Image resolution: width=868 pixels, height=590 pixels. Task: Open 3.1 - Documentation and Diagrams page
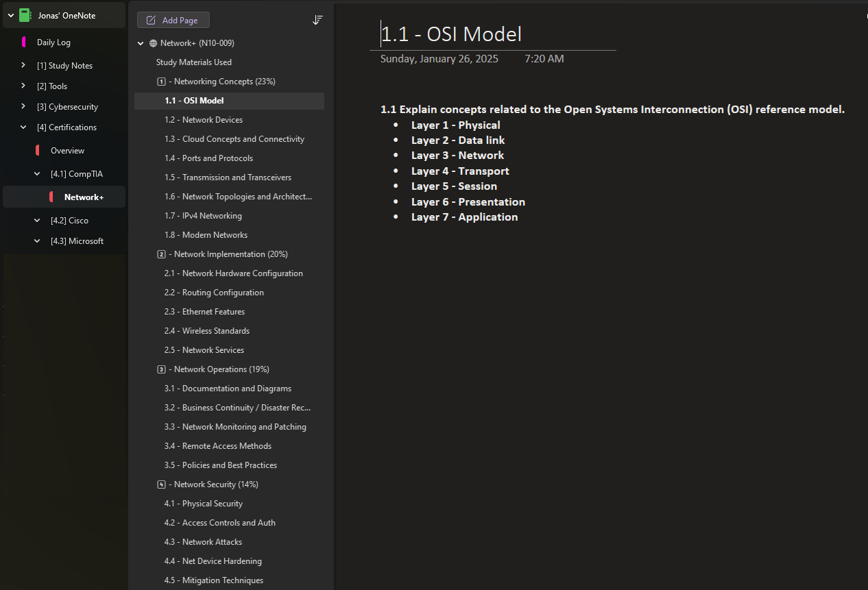[229, 389]
